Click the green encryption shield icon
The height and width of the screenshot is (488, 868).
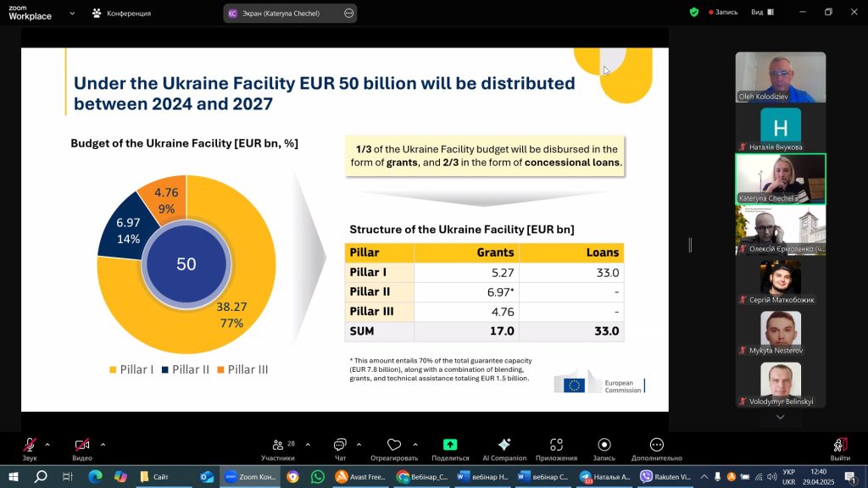(694, 13)
